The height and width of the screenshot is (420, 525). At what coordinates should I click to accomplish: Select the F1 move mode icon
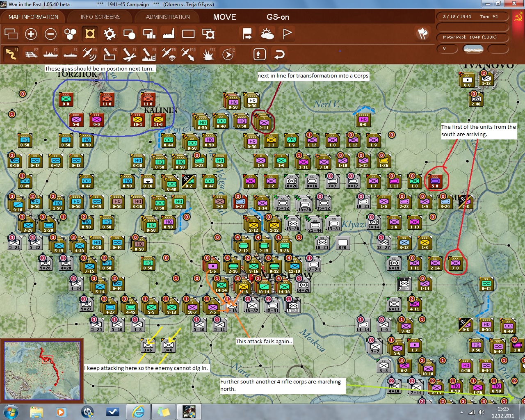[x=11, y=54]
